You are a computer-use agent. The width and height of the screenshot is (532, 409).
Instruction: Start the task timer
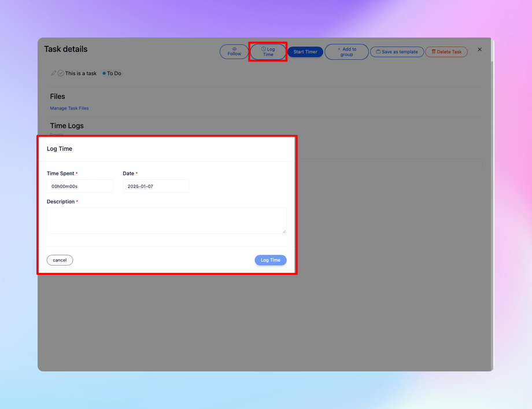point(305,51)
